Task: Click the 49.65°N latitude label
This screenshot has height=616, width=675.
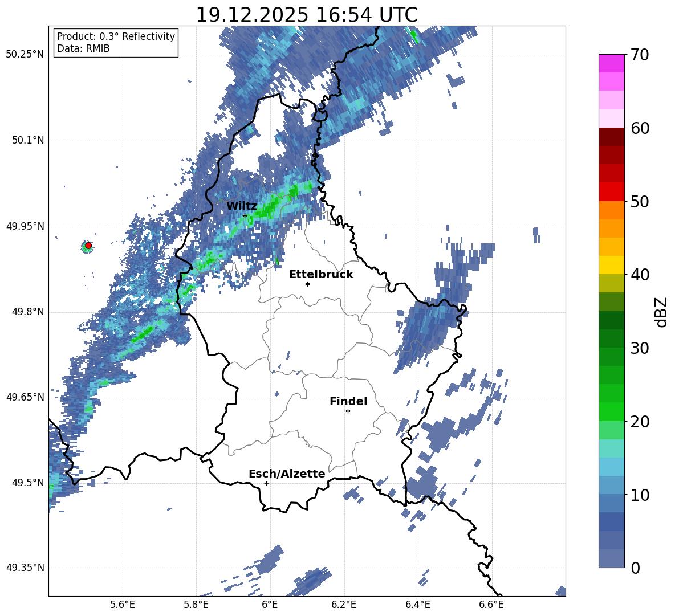Action: (25, 397)
